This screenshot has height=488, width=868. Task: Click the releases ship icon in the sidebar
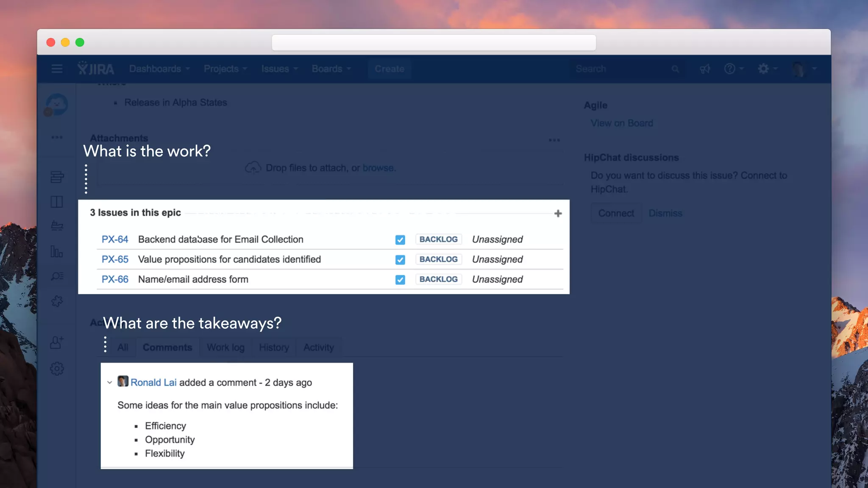click(x=57, y=226)
